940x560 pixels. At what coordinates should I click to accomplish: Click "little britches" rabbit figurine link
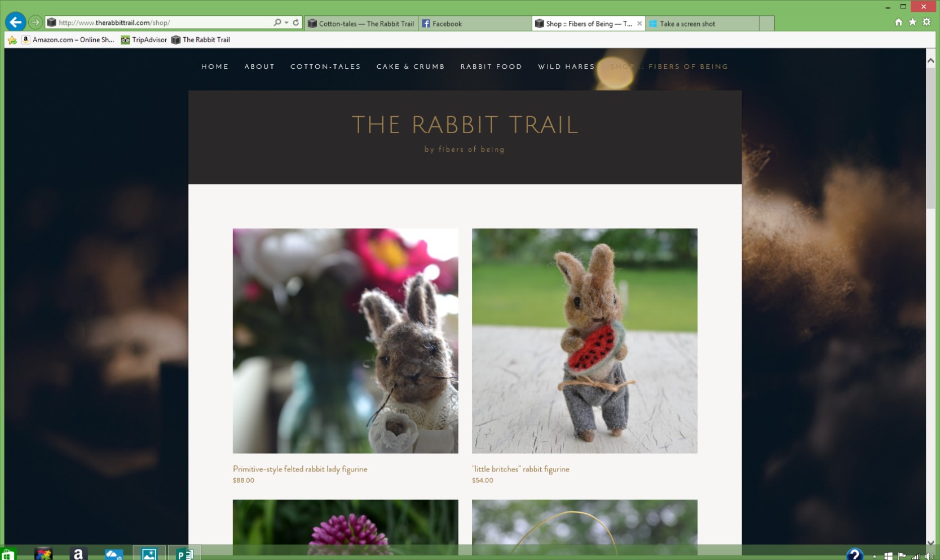coord(520,469)
